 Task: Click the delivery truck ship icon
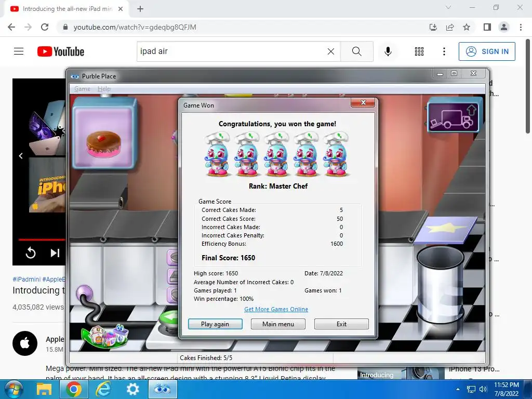(x=453, y=116)
